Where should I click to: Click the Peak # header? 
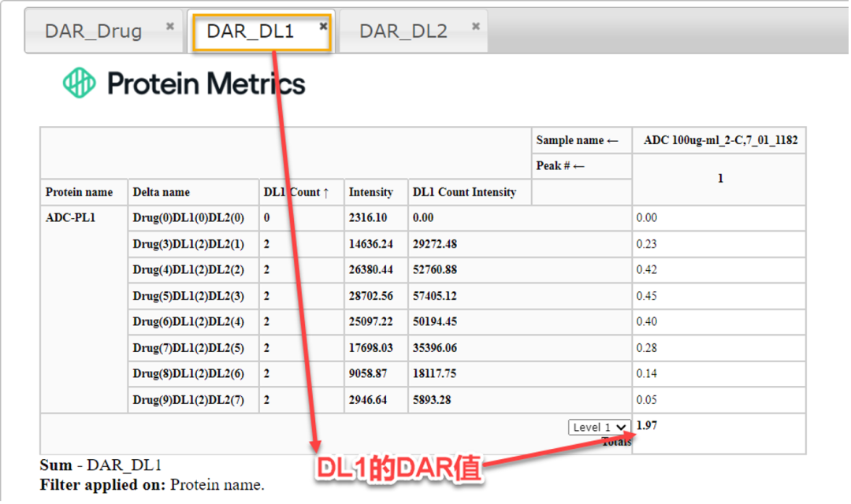pyautogui.click(x=559, y=166)
